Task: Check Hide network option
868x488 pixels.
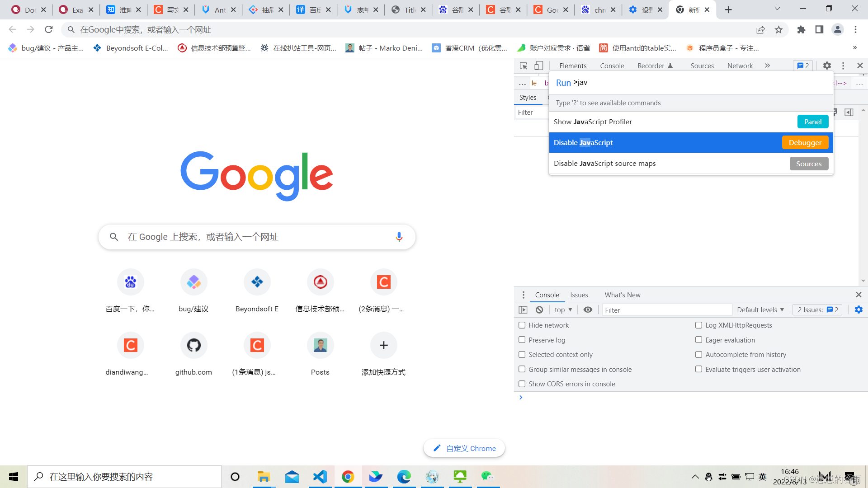Action: coord(522,325)
